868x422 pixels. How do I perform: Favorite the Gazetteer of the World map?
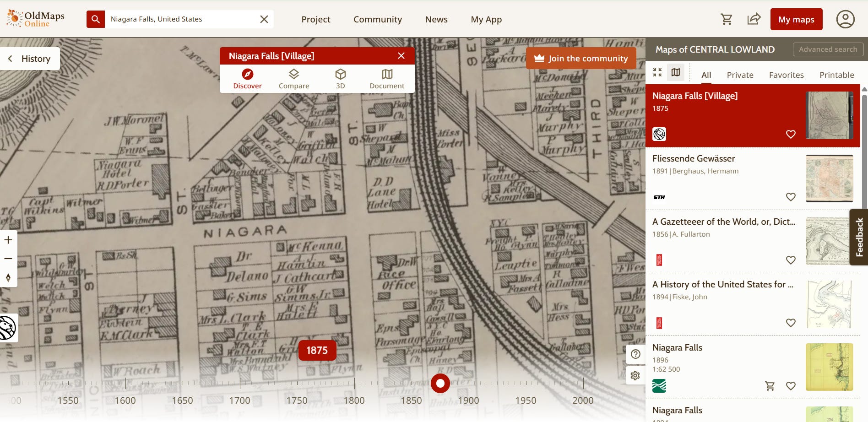[x=791, y=260]
